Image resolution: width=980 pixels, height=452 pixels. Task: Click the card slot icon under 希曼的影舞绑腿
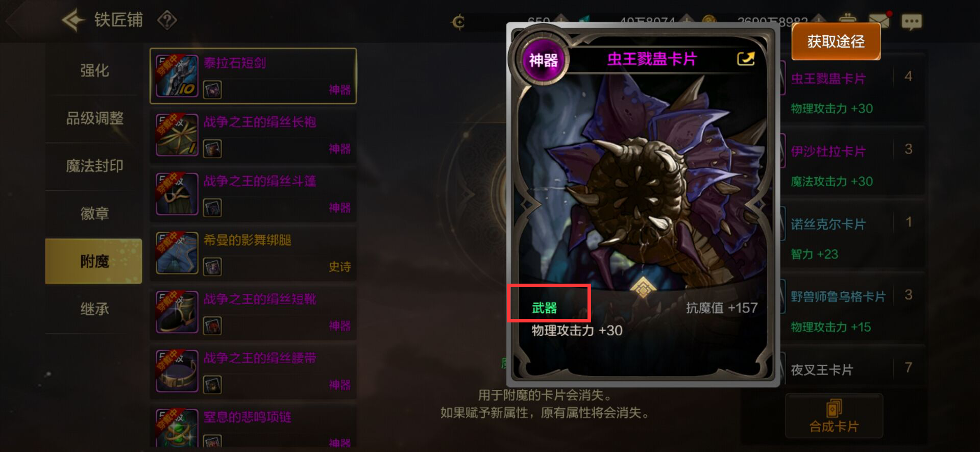pyautogui.click(x=212, y=266)
